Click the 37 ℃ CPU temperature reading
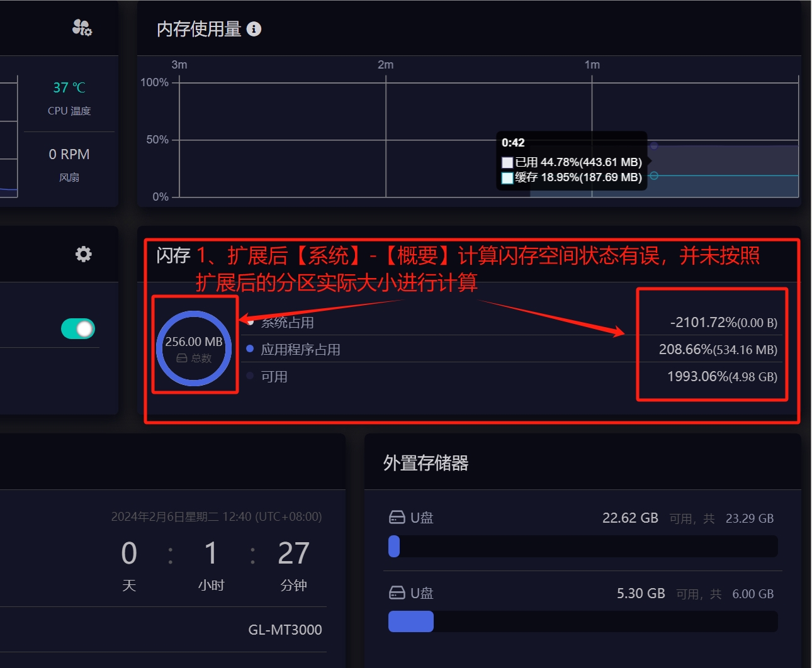This screenshot has width=812, height=668. coord(69,88)
